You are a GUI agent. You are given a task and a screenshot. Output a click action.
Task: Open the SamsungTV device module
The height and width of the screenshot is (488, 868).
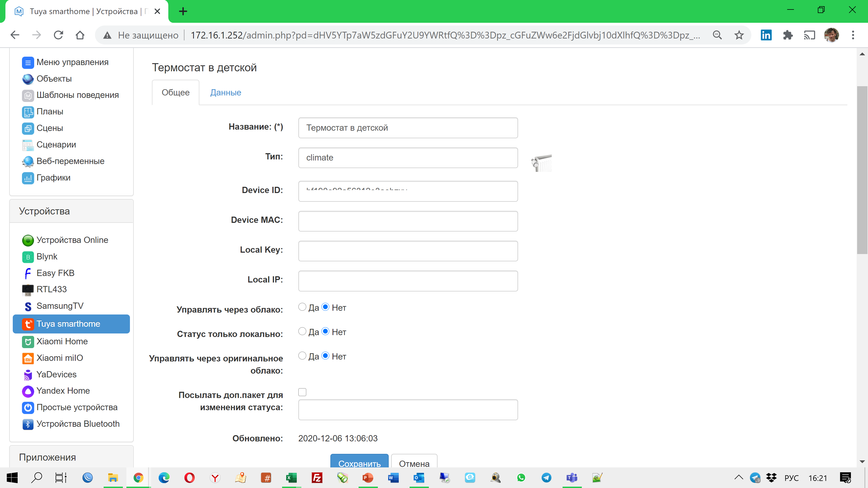point(60,306)
